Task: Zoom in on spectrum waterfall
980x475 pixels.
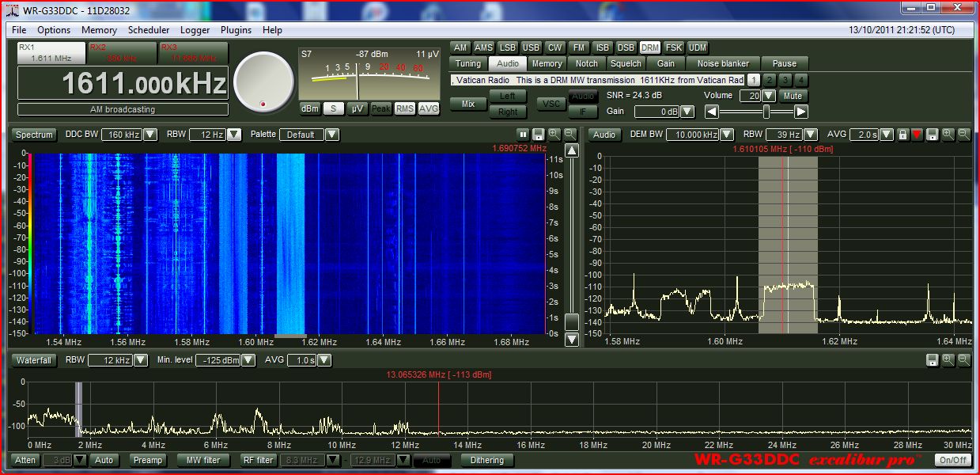Action: (x=554, y=135)
